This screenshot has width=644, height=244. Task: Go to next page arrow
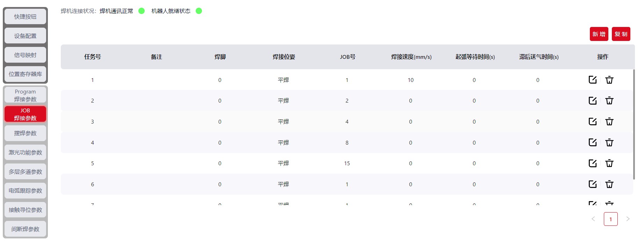628,219
